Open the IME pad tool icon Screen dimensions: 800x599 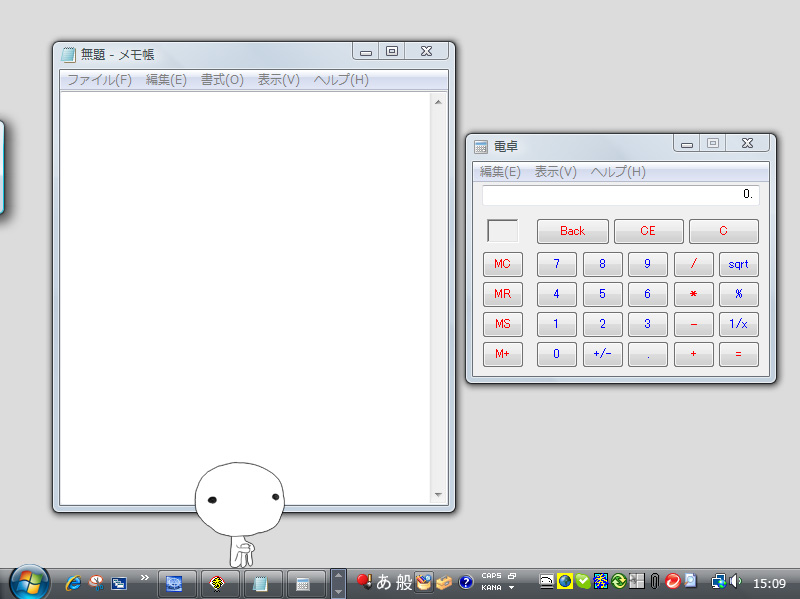click(x=423, y=582)
